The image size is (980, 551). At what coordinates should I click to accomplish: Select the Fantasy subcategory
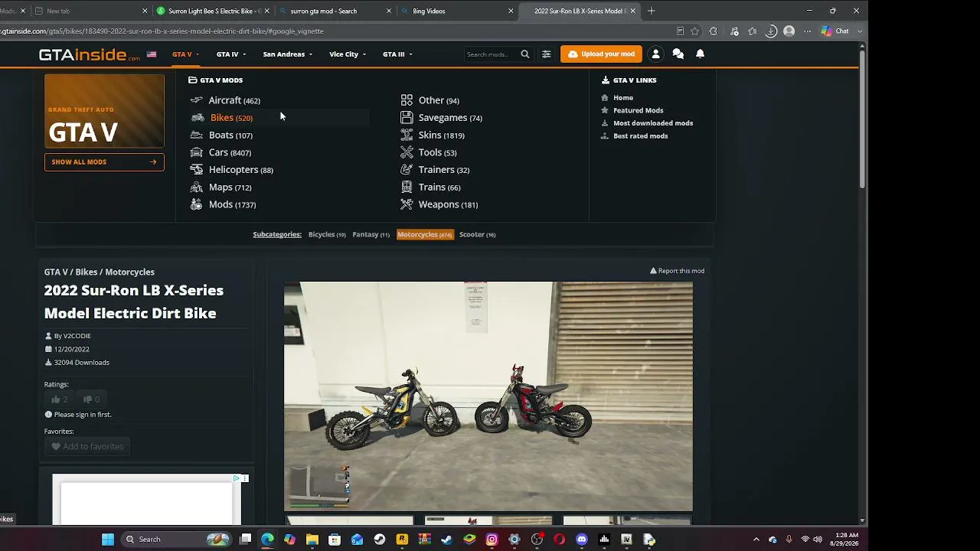[x=371, y=234]
